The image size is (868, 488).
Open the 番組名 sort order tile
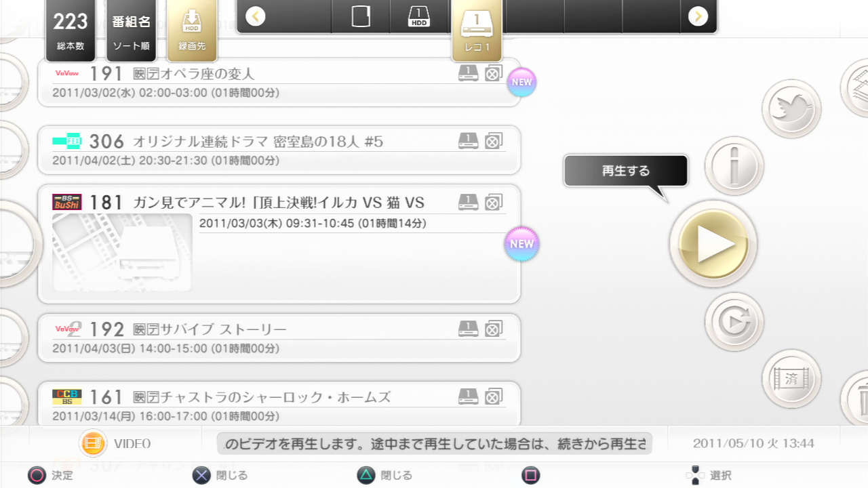pyautogui.click(x=131, y=30)
